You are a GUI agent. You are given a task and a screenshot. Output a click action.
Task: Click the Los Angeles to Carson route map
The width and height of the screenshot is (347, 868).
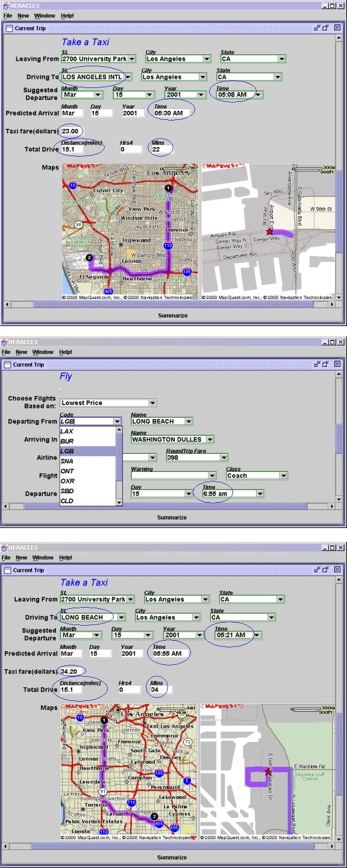[128, 772]
